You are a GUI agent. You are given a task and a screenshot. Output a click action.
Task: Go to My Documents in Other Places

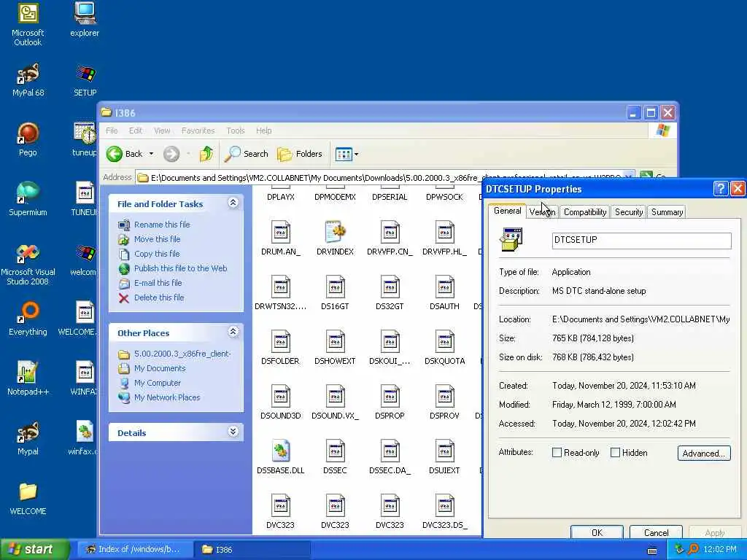coord(160,368)
